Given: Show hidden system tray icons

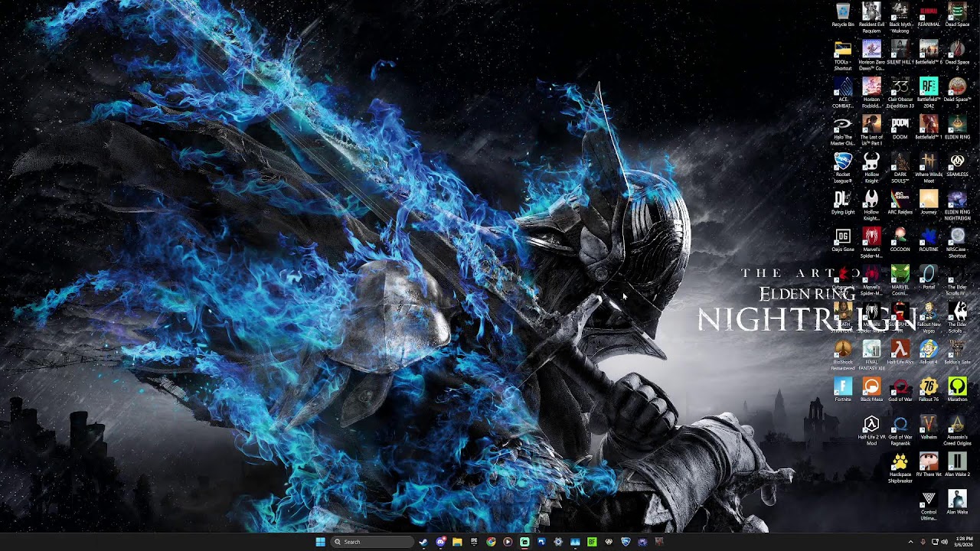Looking at the screenshot, I should point(910,542).
